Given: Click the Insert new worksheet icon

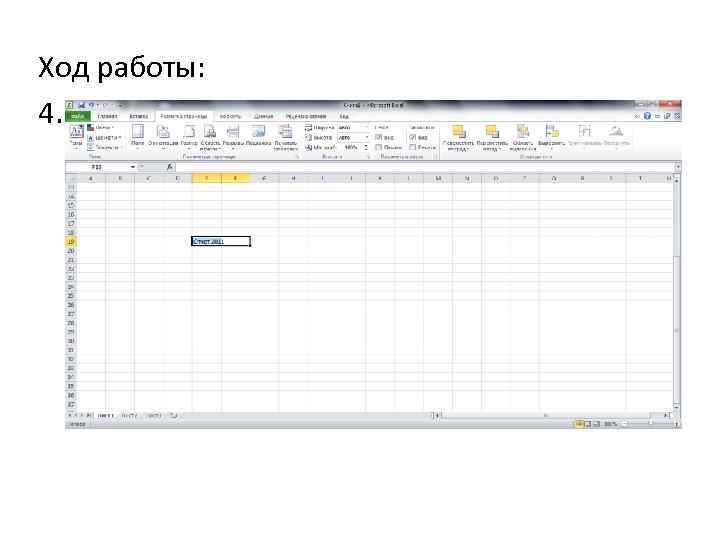Looking at the screenshot, I should (x=173, y=415).
